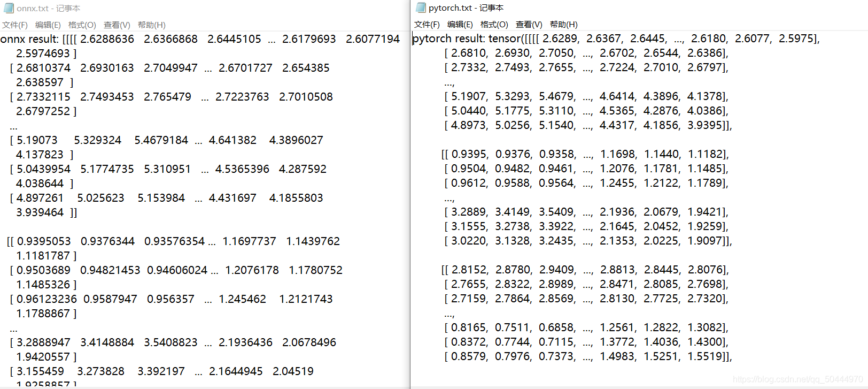Click value 2.6366868 in onnx window
868x389 pixels.
[x=170, y=39]
